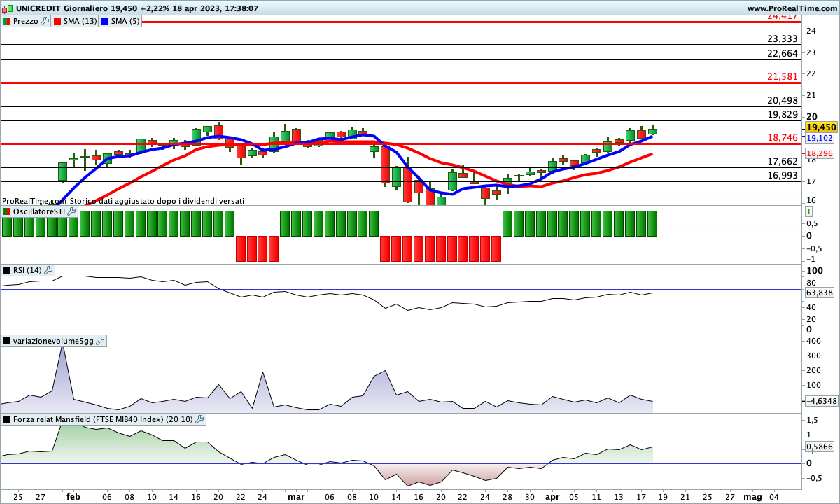Click the 18,746 red level label
Viewport: 840px width, 504px height.
(x=783, y=138)
